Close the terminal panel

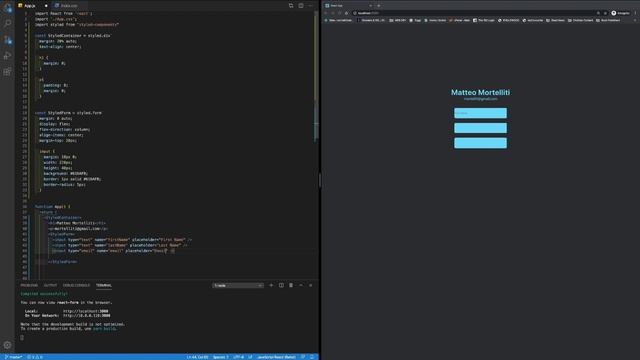tap(311, 285)
